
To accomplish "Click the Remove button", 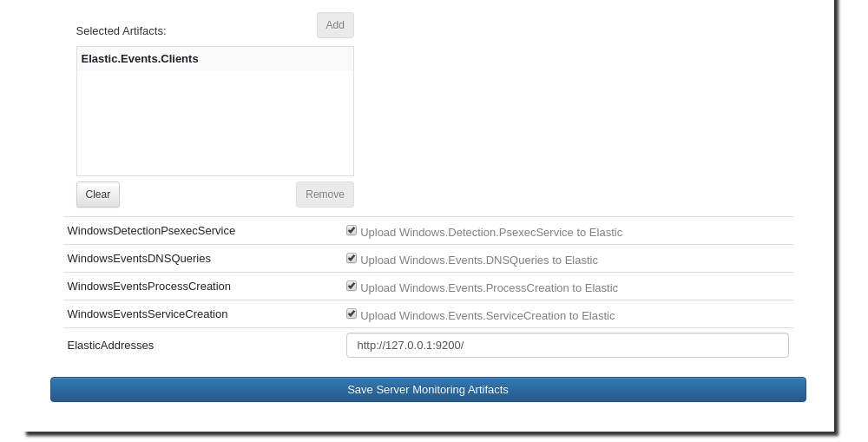I will 325,195.
